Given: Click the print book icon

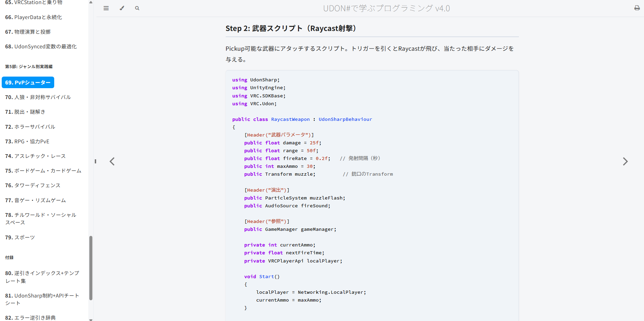Looking at the screenshot, I should 637,8.
